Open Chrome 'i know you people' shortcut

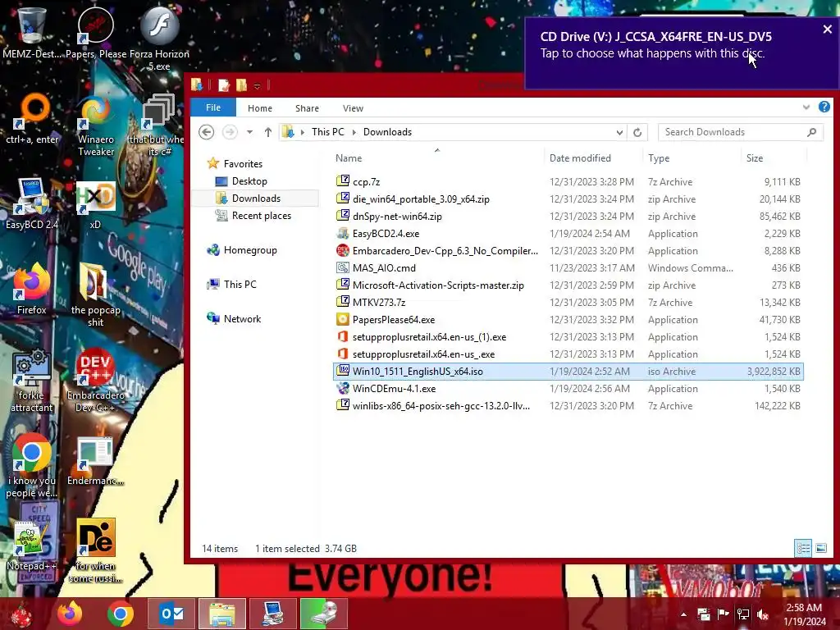[x=32, y=466]
